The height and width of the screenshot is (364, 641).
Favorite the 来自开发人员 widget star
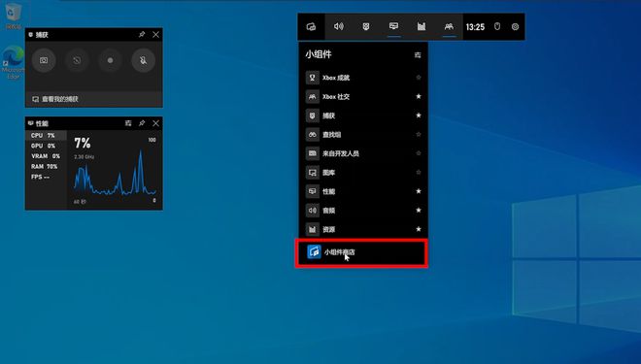pos(419,153)
